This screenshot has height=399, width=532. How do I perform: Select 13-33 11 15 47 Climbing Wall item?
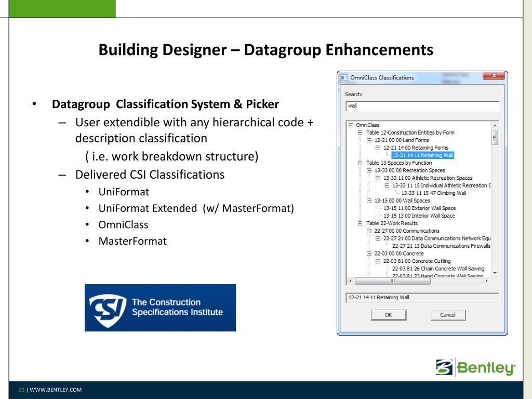click(434, 193)
